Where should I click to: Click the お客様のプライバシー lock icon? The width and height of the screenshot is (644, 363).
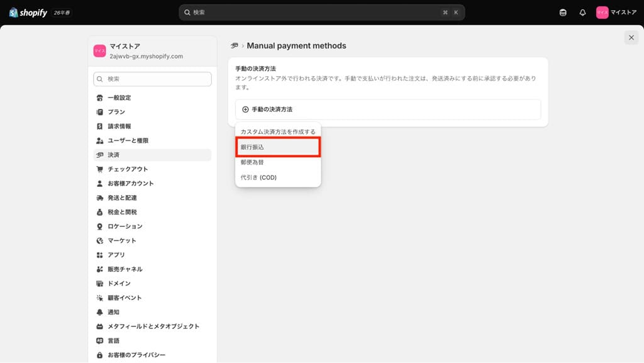99,355
